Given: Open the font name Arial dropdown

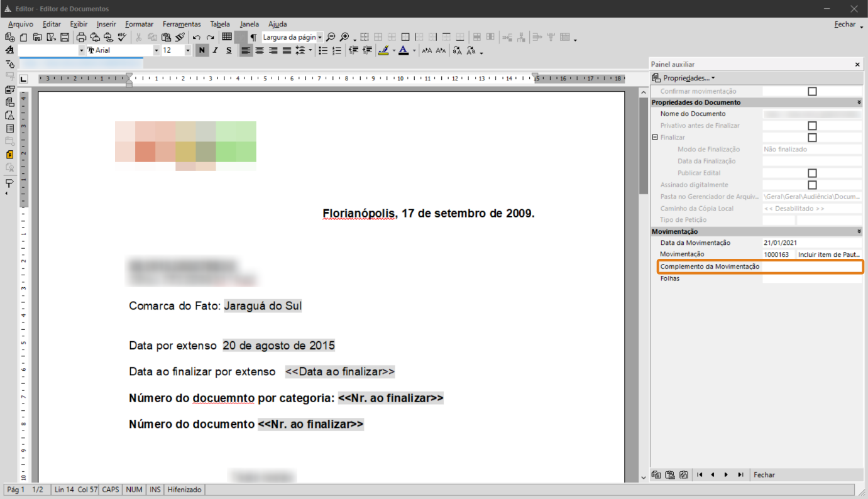Looking at the screenshot, I should (x=157, y=50).
